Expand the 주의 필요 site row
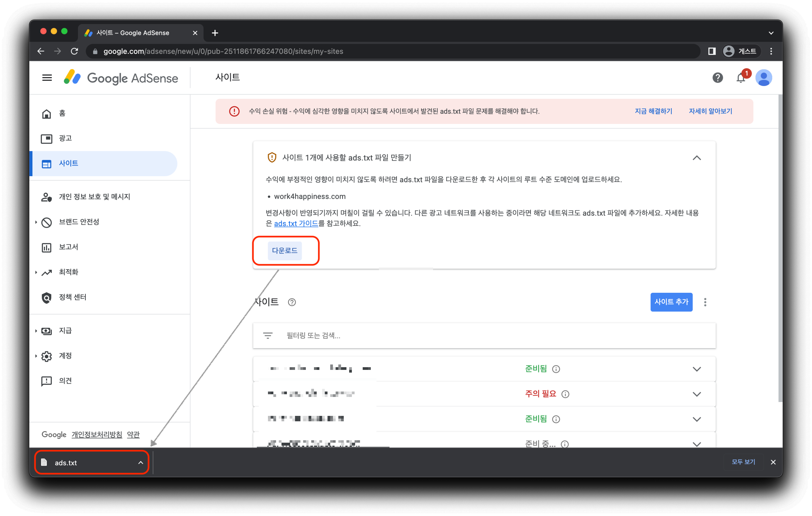812x516 pixels. [x=696, y=394]
